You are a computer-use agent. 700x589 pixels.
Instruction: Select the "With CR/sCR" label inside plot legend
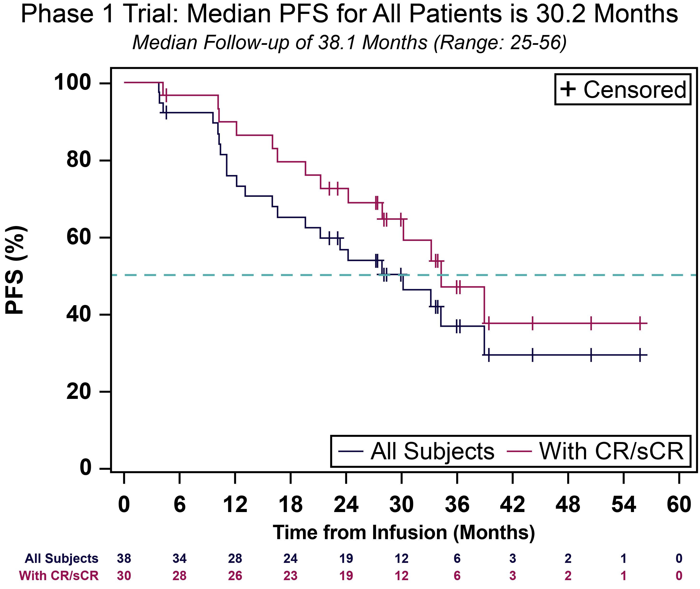click(611, 451)
